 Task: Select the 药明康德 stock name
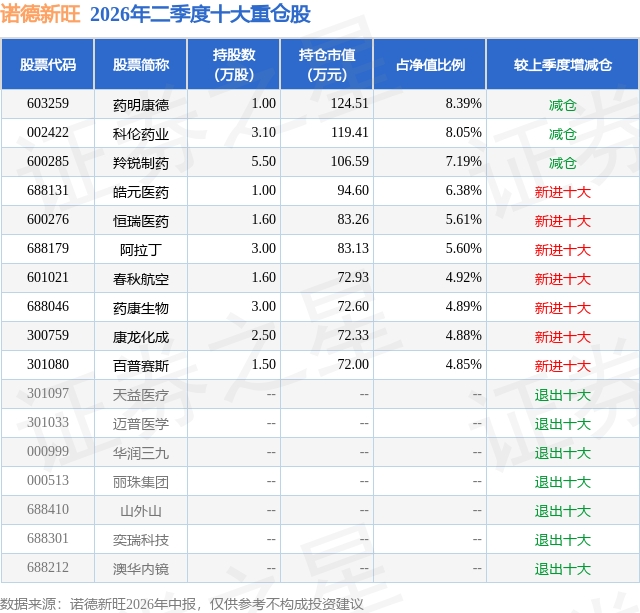coord(141,105)
